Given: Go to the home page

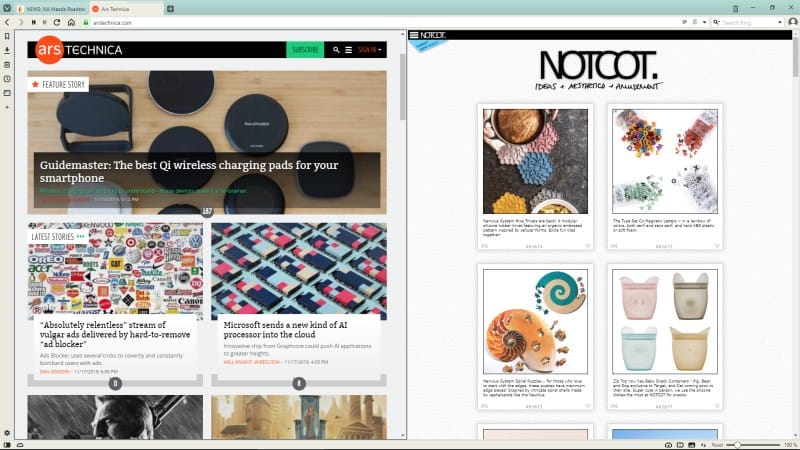Looking at the screenshot, I should click(71, 22).
